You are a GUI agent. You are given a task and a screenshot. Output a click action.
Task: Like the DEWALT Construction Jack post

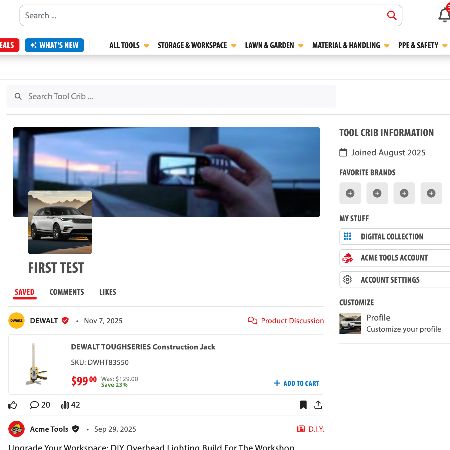(x=13, y=405)
